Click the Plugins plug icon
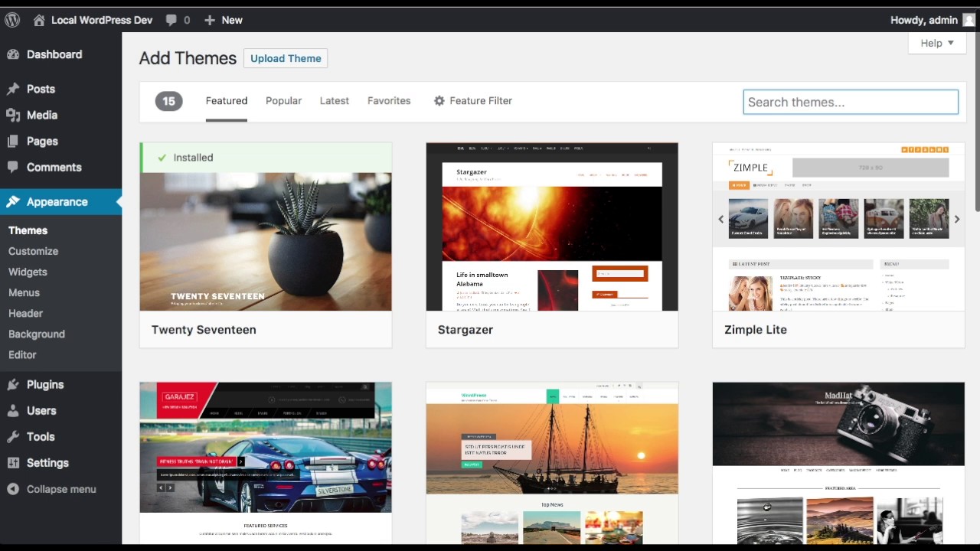Viewport: 980px width, 551px height. click(x=13, y=384)
